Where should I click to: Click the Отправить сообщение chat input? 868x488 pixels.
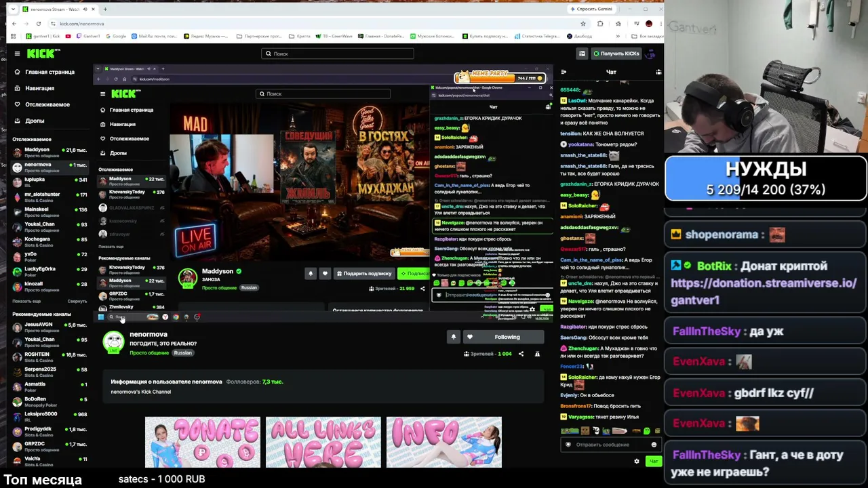coord(611,445)
